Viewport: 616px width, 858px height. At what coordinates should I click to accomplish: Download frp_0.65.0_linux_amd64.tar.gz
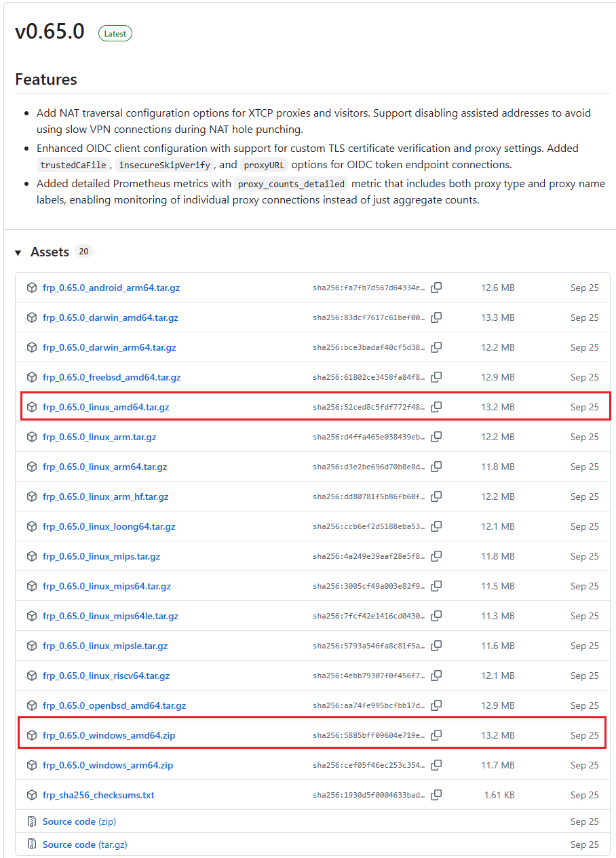106,407
